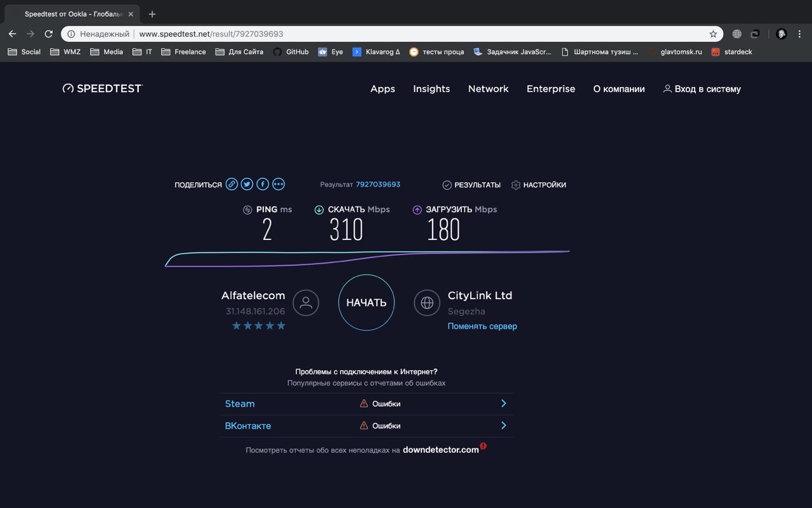Start the test with НАЧАТЬ button
Viewport: 812px width, 508px height.
point(367,303)
